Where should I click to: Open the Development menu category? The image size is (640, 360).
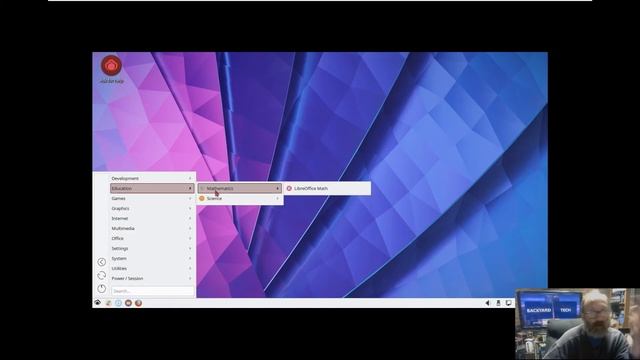[151, 178]
